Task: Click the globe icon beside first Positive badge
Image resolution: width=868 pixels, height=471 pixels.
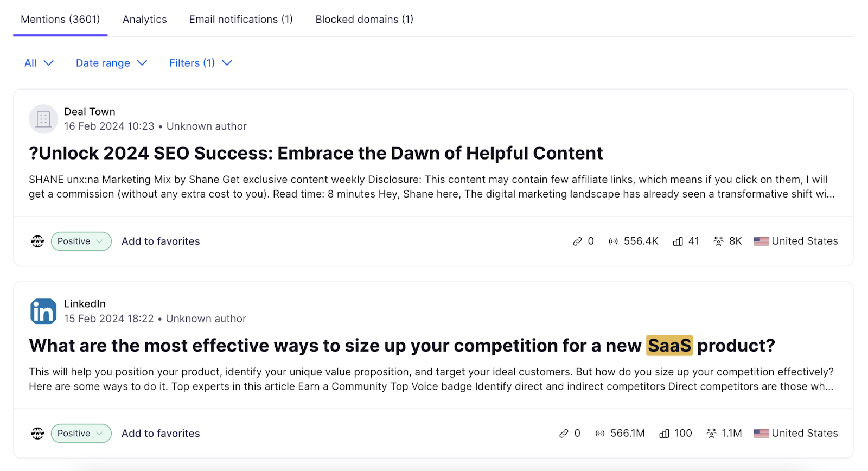Action: [x=37, y=241]
